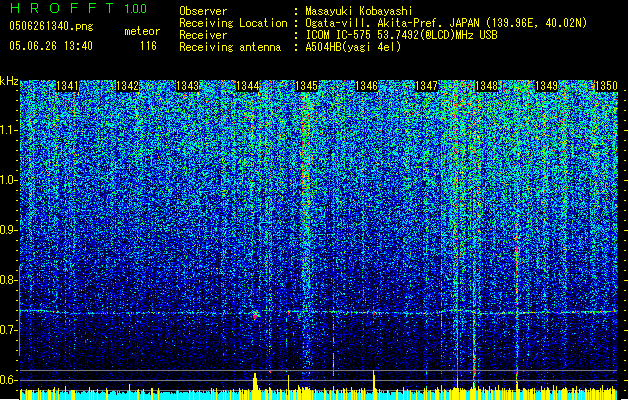Select the filename 0506261340.png
Viewport: 629px width, 400px height.
click(x=51, y=26)
